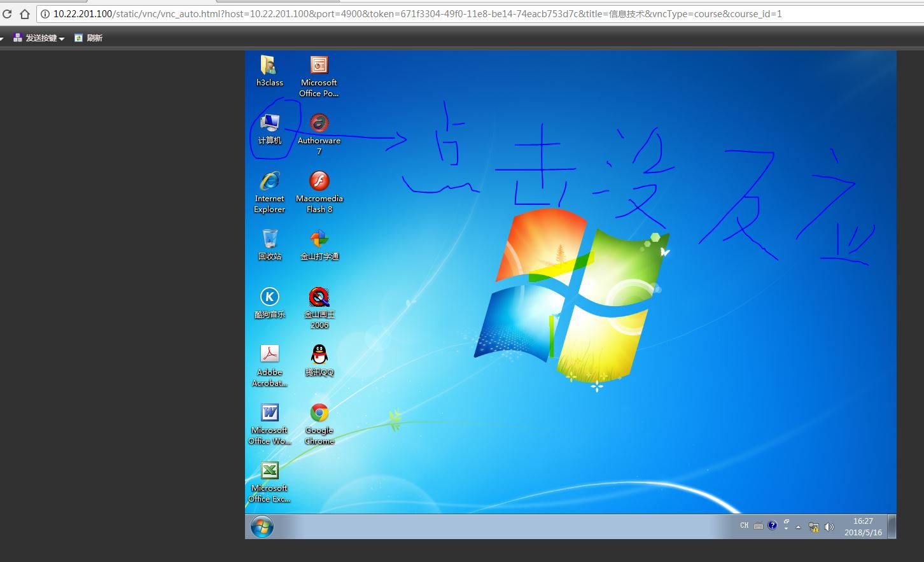Open the Windows Start menu orb

(262, 527)
